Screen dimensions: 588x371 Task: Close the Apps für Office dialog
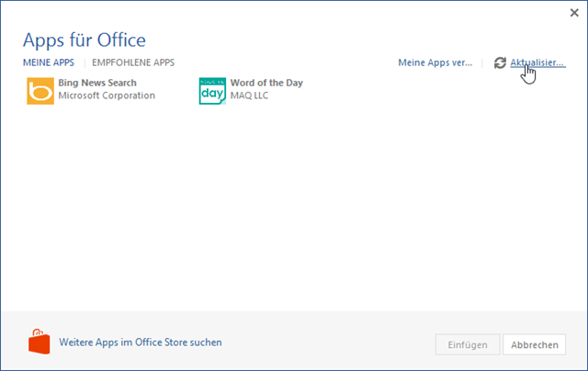coord(573,13)
